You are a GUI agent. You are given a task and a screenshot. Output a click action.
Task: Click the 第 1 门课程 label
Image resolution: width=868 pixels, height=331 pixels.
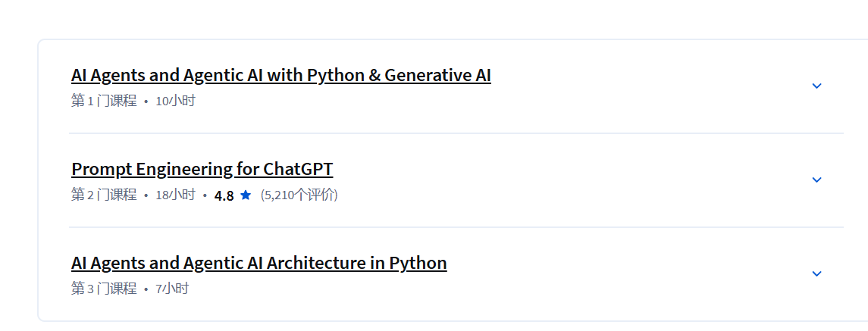coord(104,101)
